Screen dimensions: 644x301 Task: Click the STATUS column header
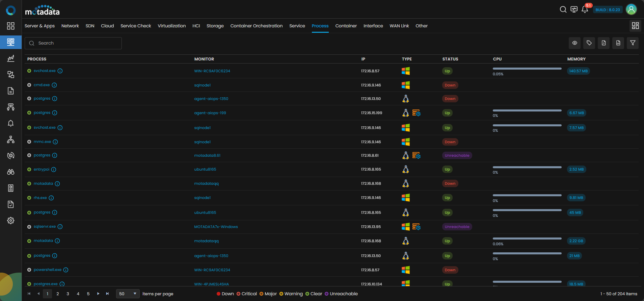(x=450, y=59)
